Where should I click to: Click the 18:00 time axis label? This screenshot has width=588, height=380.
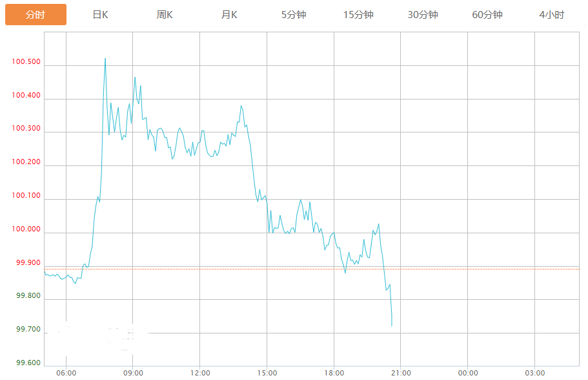334,373
